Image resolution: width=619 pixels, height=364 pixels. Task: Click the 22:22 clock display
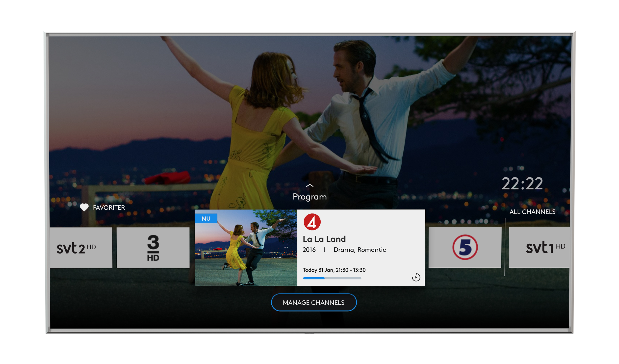(522, 184)
